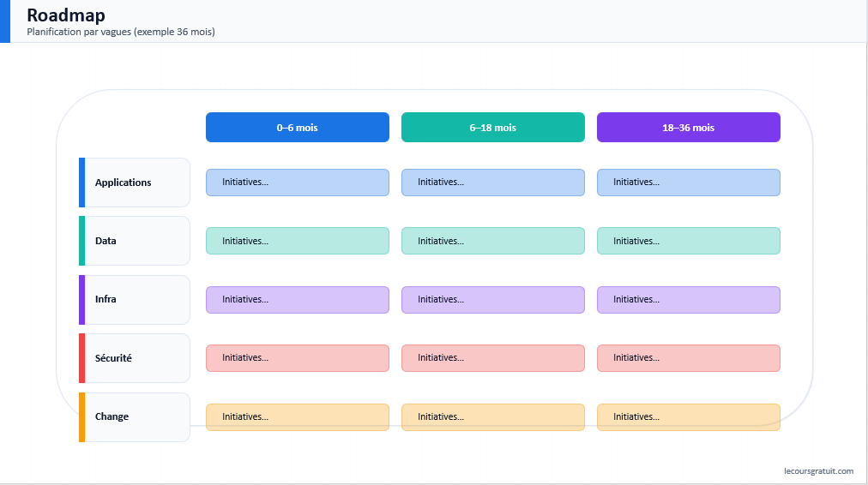868x485 pixels.
Task: Click the Roadmap slide title
Action: coord(66,15)
